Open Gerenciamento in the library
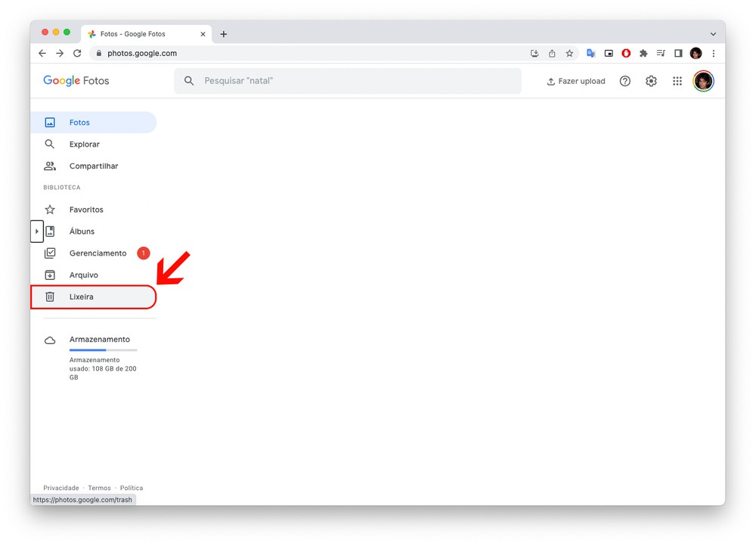The width and height of the screenshot is (756, 546). coord(94,253)
